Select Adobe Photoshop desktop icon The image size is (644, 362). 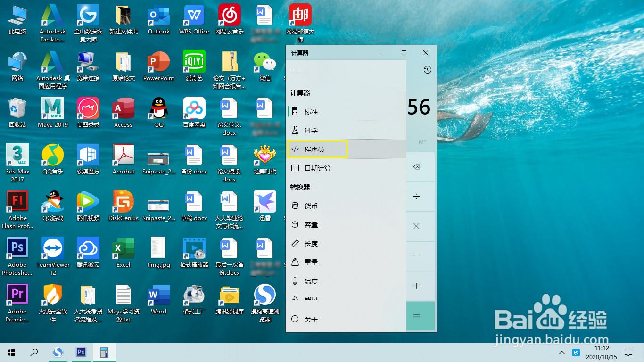point(17,257)
